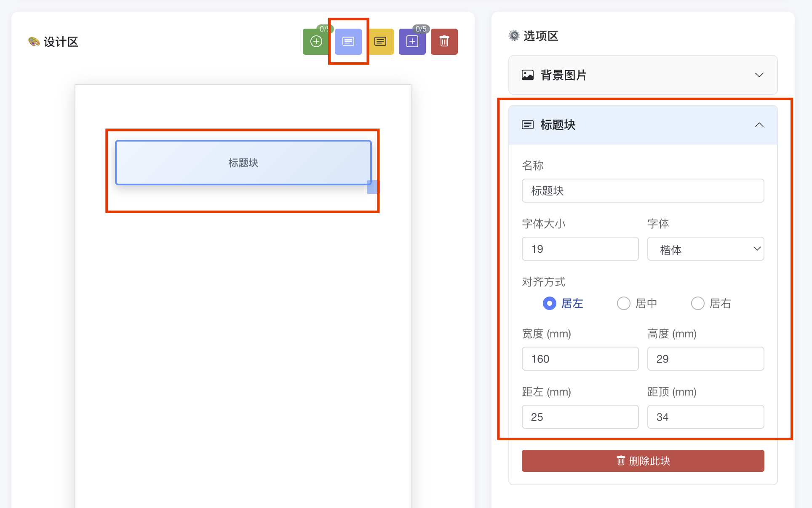Click the 选项区 heading text
812x508 pixels.
(x=541, y=36)
